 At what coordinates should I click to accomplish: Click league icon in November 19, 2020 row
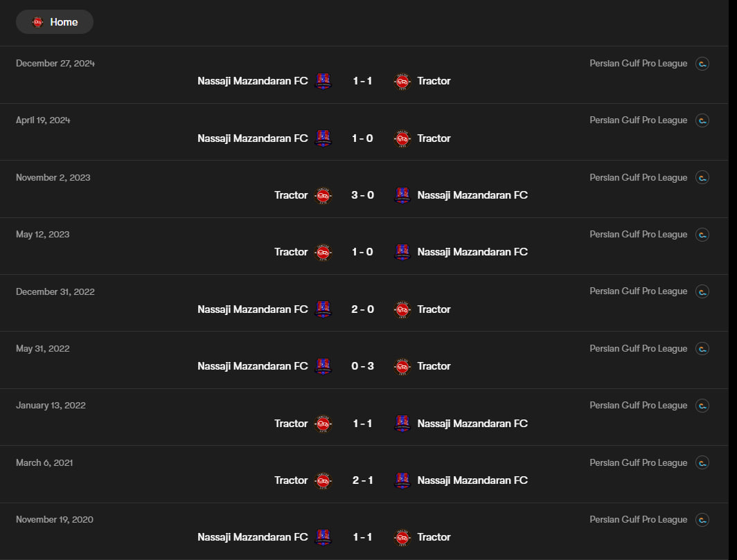702,520
